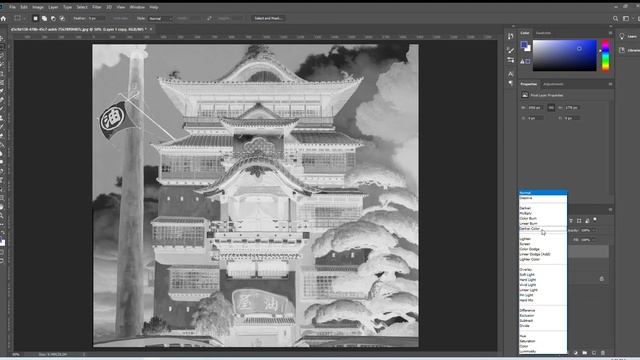Image resolution: width=640 pixels, height=360 pixels.
Task: Choose Color Burn blend mode
Action: point(543,218)
